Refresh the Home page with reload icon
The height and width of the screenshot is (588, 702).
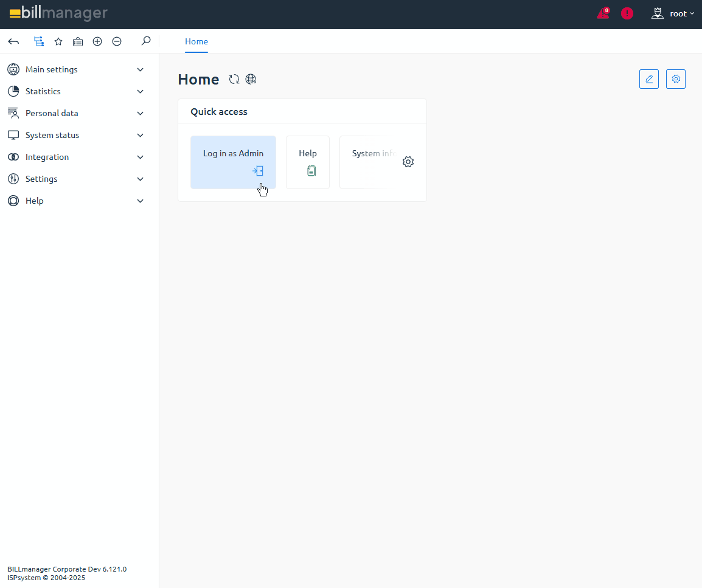[234, 79]
